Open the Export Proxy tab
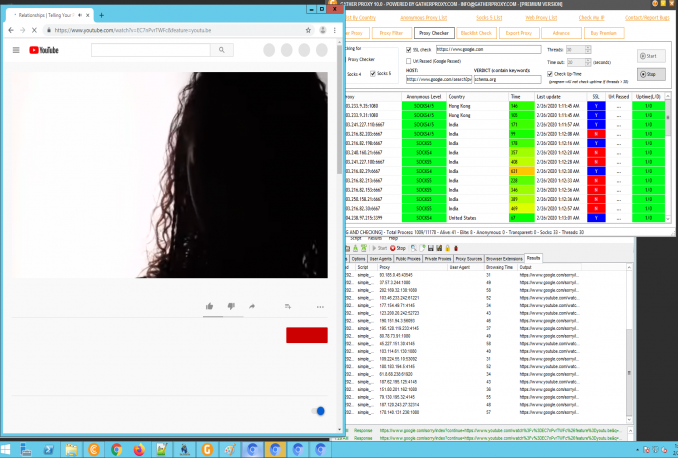 point(516,32)
